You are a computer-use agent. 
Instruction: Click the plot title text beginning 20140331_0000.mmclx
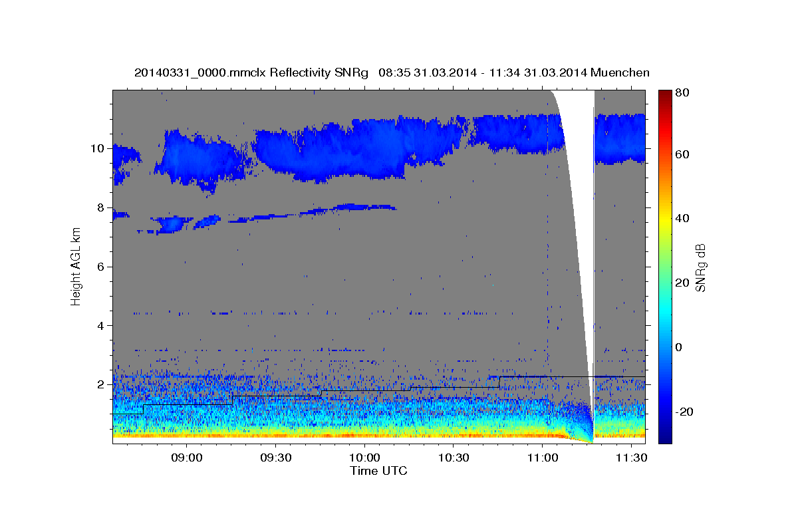[x=392, y=72]
